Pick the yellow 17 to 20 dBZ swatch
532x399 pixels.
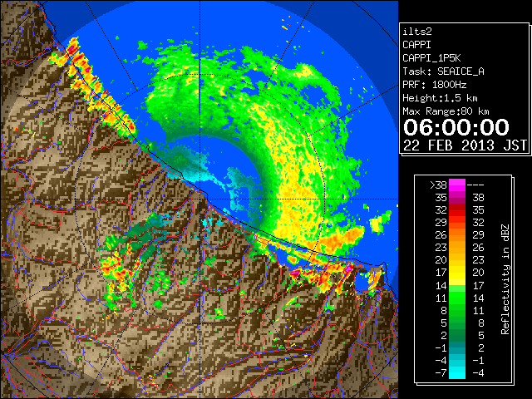pos(457,273)
